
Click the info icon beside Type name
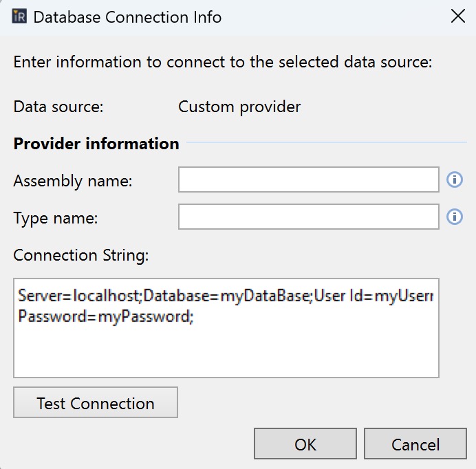pyautogui.click(x=454, y=217)
